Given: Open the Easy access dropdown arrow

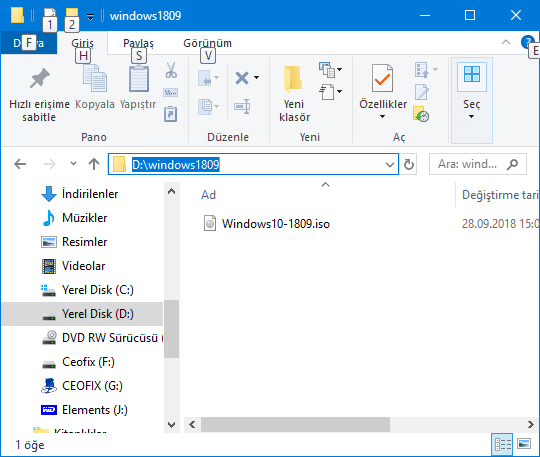Looking at the screenshot, I should click(x=340, y=92).
